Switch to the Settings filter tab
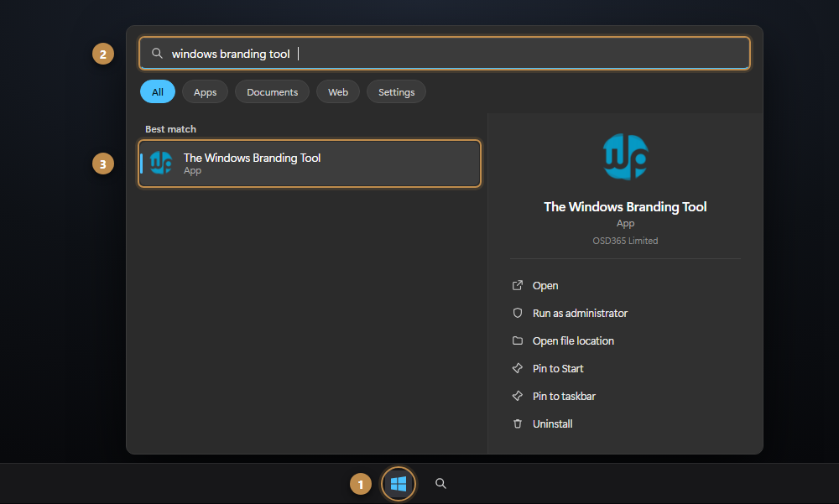839x504 pixels. 396,92
